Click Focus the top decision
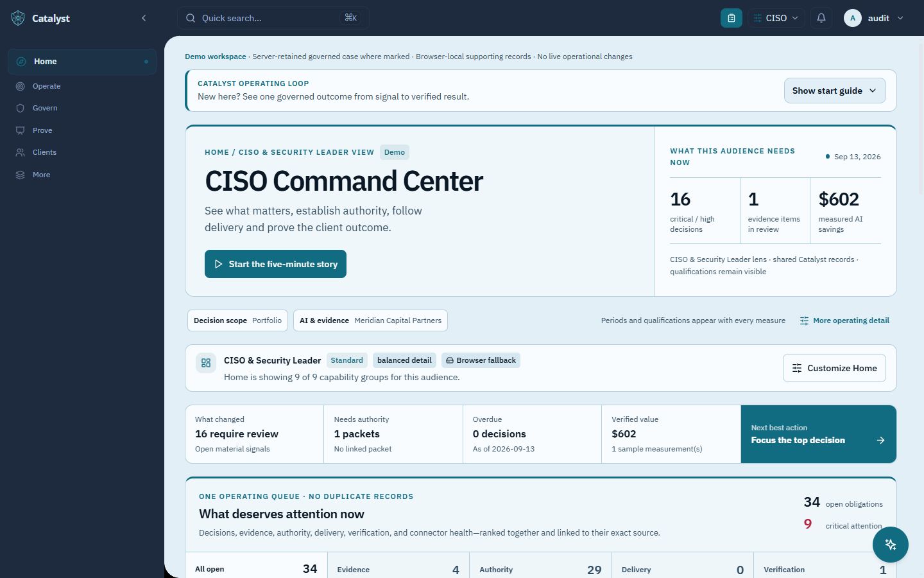This screenshot has width=924, height=578. (818, 434)
